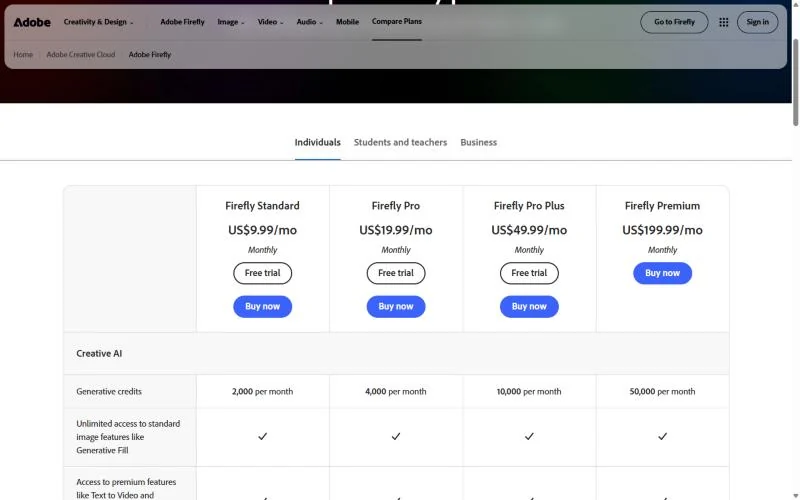Click the page vertical scrollbar thumb
The height and width of the screenshot is (500, 800).
[x=795, y=82]
